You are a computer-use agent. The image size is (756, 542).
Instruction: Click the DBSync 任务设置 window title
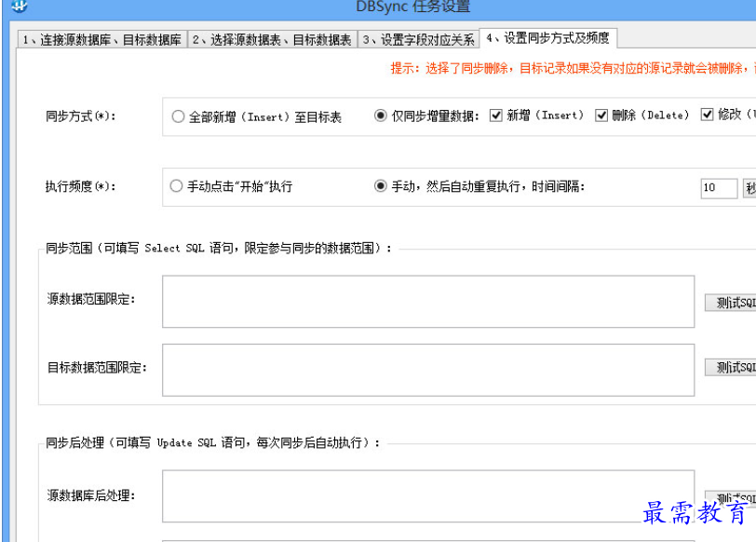coord(413,7)
